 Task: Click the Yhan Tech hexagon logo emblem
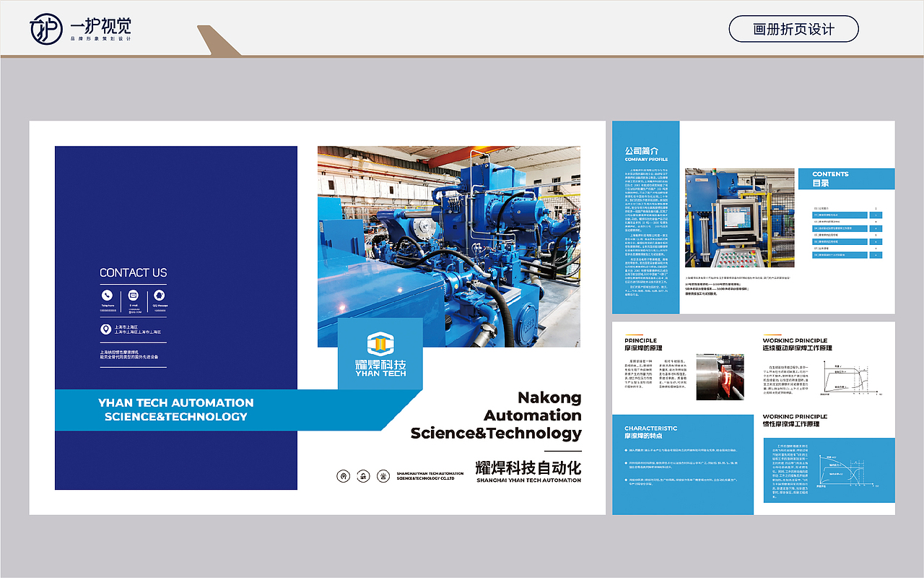tap(380, 345)
